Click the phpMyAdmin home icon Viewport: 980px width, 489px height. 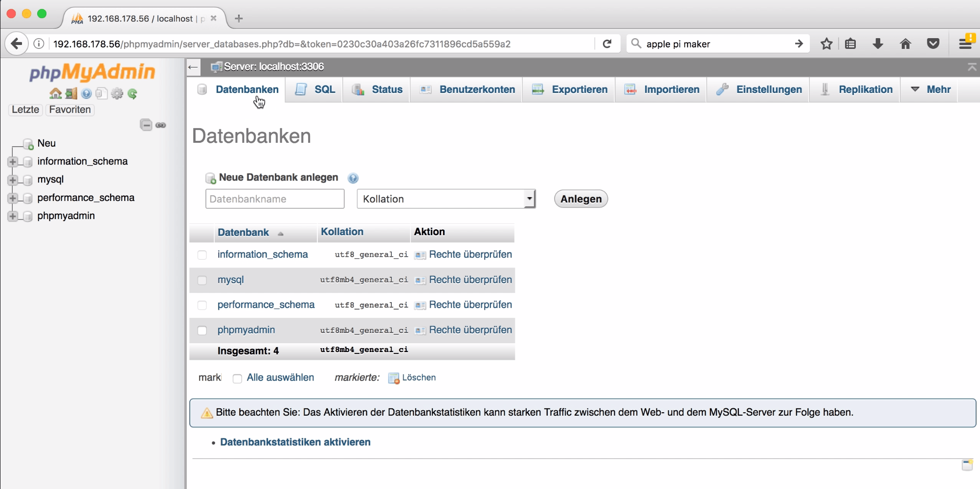(x=54, y=93)
